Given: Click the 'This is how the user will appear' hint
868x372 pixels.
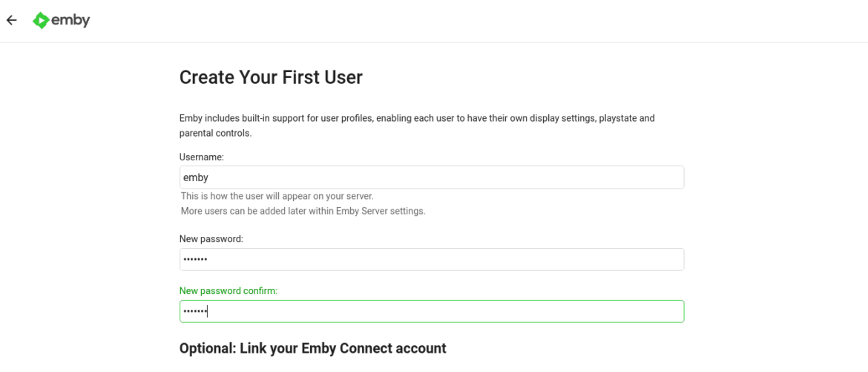Looking at the screenshot, I should 277,196.
